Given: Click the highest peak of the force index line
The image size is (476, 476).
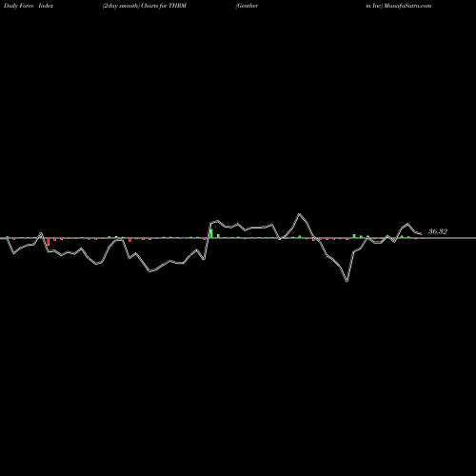Looking at the screenshot, I should coord(299,214).
